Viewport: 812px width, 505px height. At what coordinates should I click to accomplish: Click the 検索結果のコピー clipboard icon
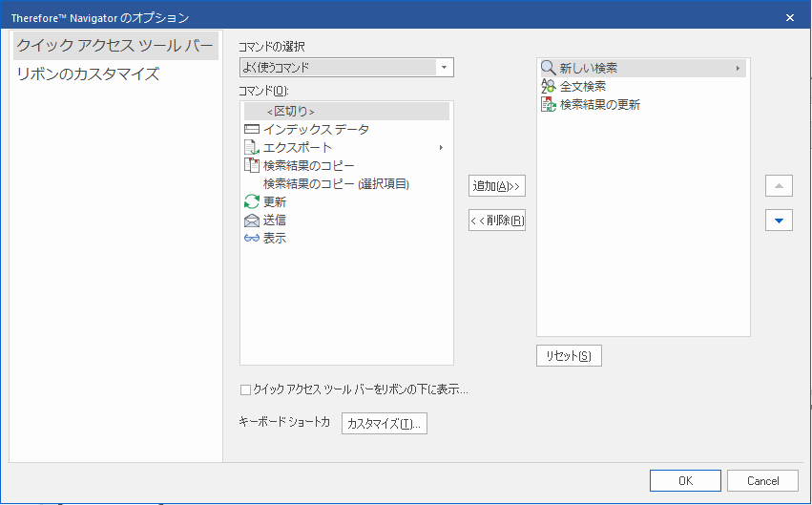point(252,165)
